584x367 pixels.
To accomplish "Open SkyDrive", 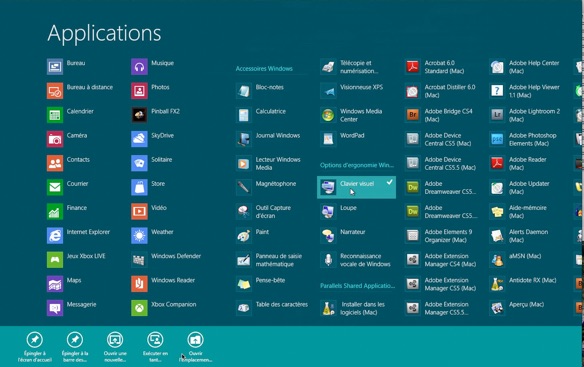I will [x=152, y=139].
